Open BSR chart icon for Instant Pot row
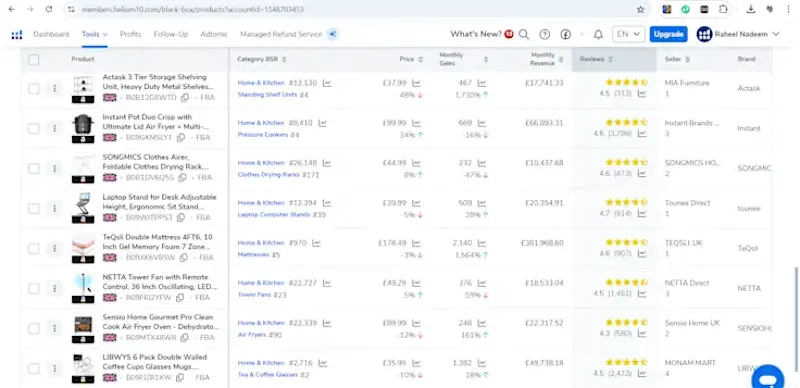The width and height of the screenshot is (800, 388). pyautogui.click(x=322, y=123)
